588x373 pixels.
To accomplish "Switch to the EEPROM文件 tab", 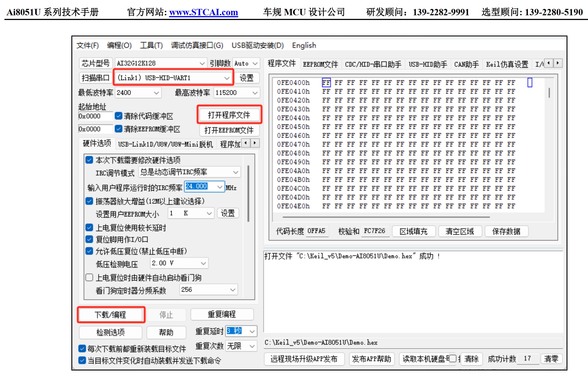I will click(x=320, y=64).
